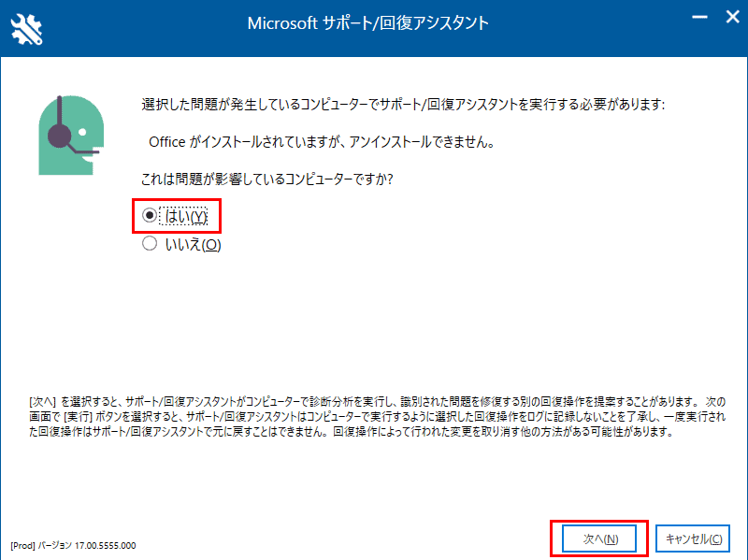Screen dimensions: 748x560
Task: Click the support agent headset icon
Action: point(71,135)
